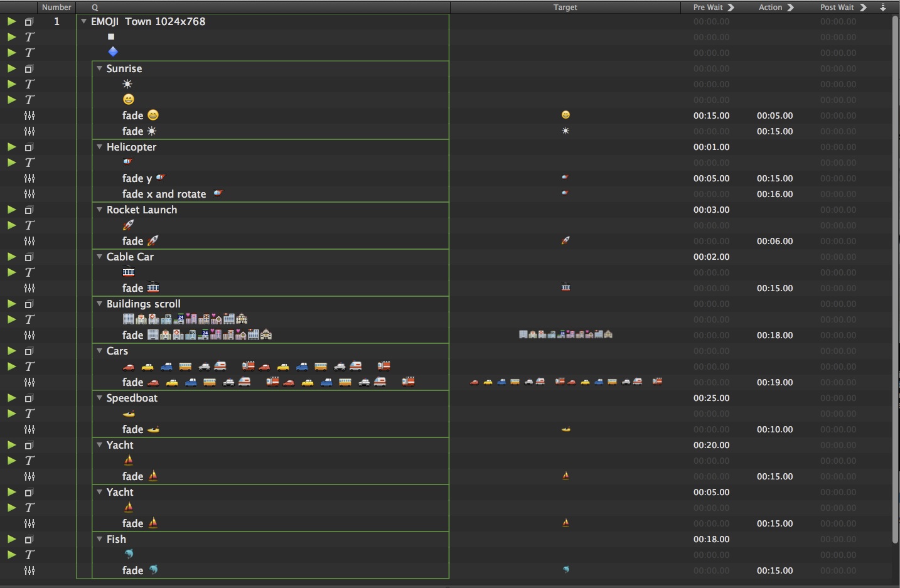
Task: Click the arrow next to Action header
Action: 791,8
